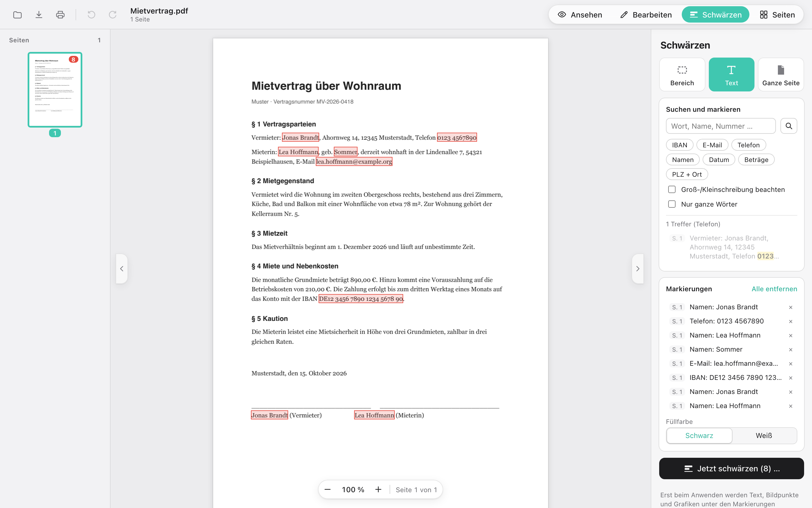
Task: Zoom in with the plus button
Action: pos(378,490)
